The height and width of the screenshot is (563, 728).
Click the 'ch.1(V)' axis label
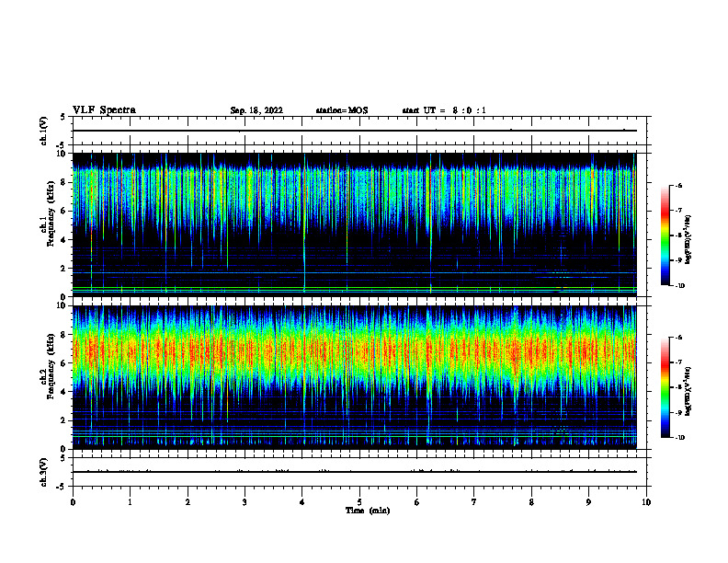pyautogui.click(x=43, y=131)
